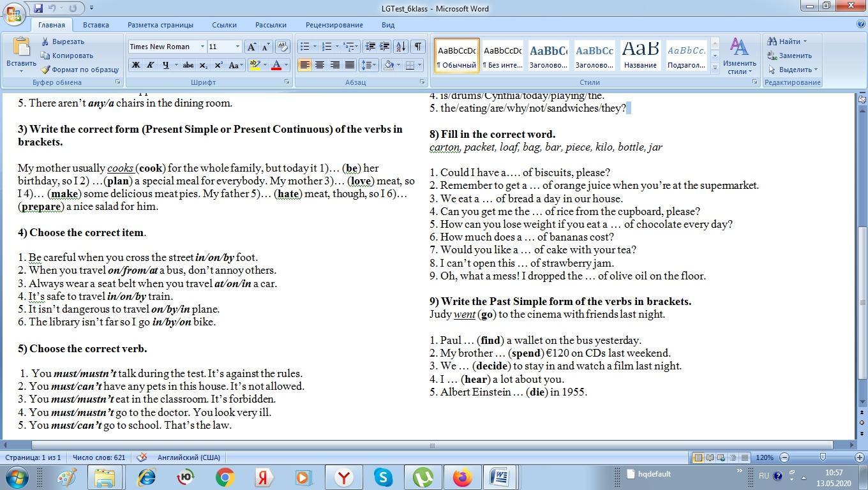Decrease font size with shrink font icon

coord(266,47)
